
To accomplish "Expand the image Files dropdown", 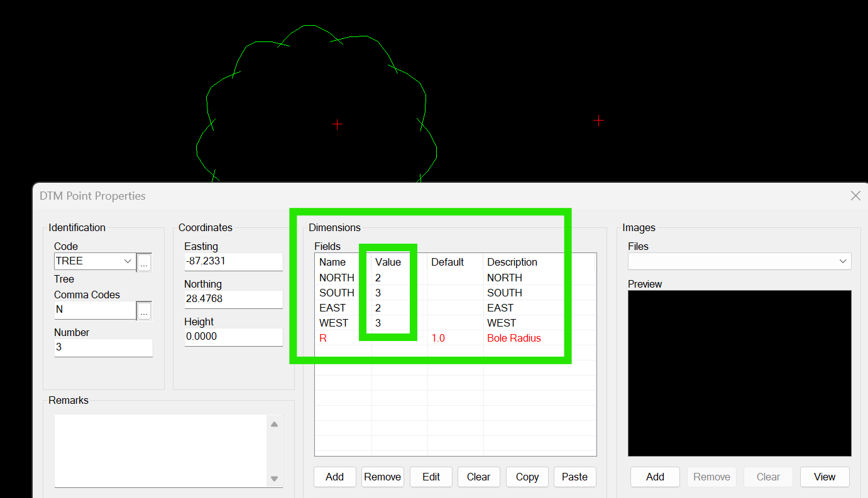I will (x=842, y=261).
